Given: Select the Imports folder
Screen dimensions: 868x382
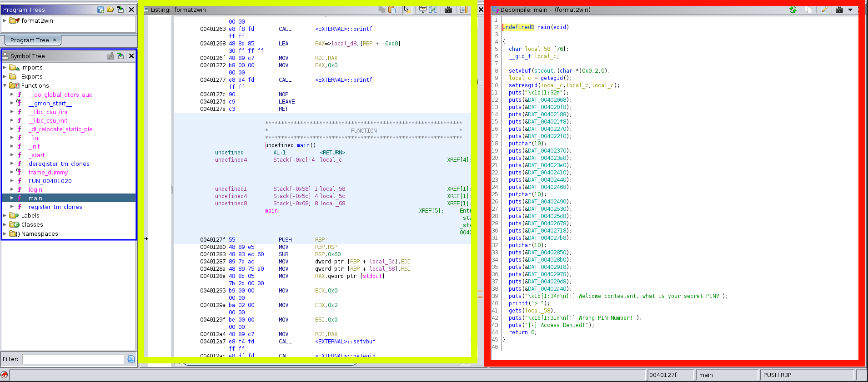Looking at the screenshot, I should click(x=32, y=67).
